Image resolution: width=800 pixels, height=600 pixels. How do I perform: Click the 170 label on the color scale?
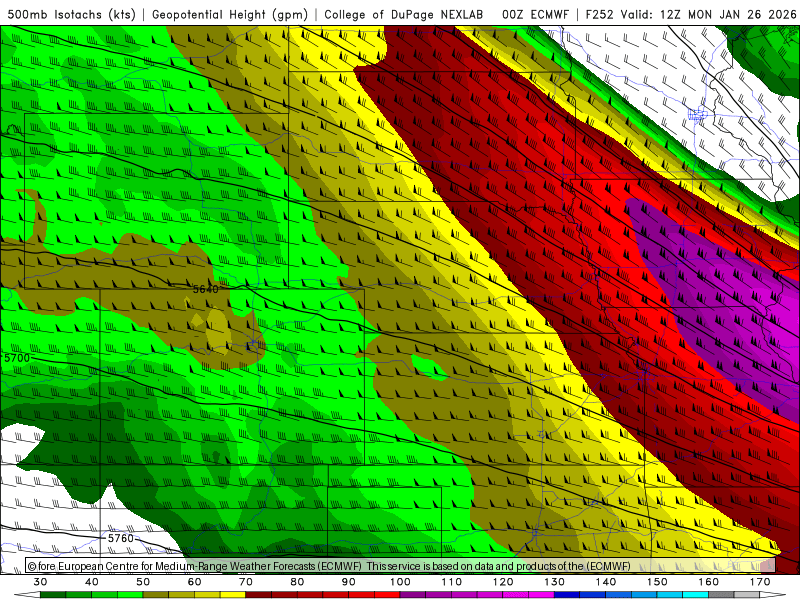(760, 582)
